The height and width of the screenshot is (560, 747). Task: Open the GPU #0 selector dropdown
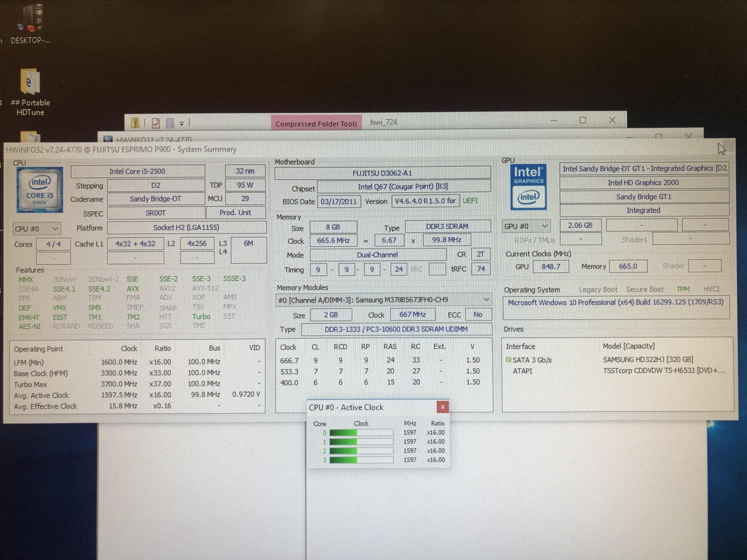526,226
